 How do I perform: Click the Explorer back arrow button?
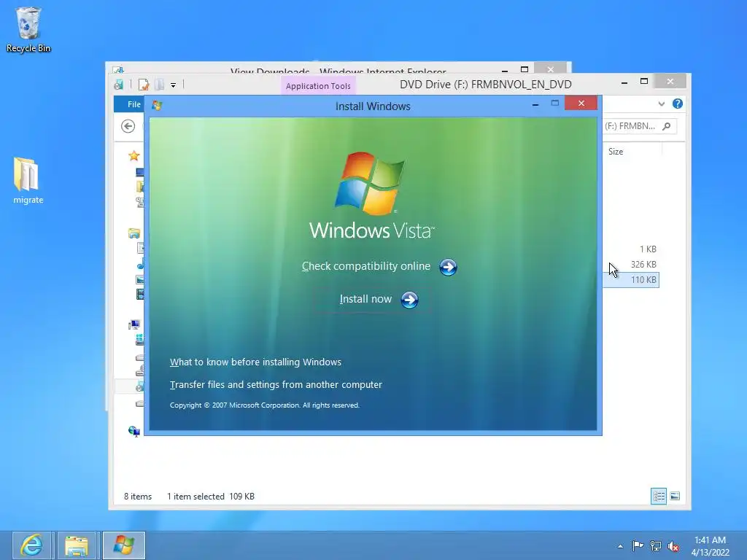tap(128, 126)
